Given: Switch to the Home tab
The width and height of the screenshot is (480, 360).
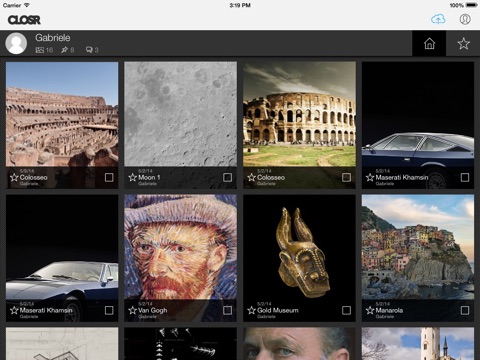Looking at the screenshot, I should (x=429, y=43).
